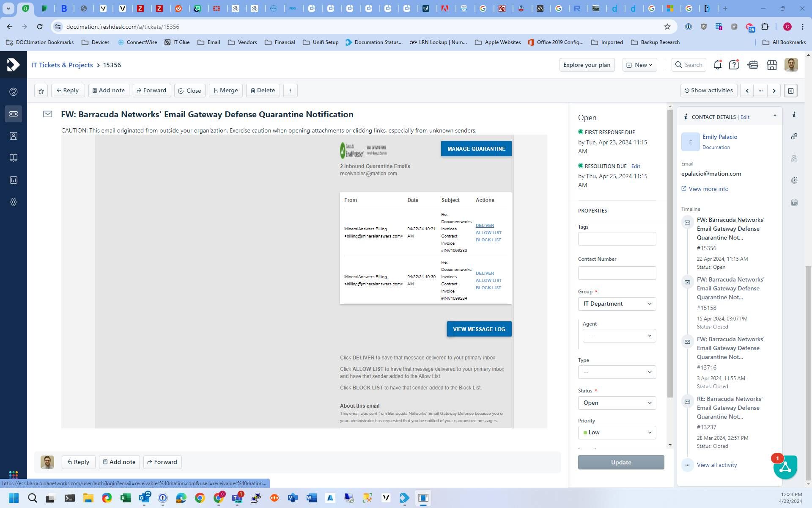
Task: Collapse the Contact Details section
Action: [x=775, y=116]
